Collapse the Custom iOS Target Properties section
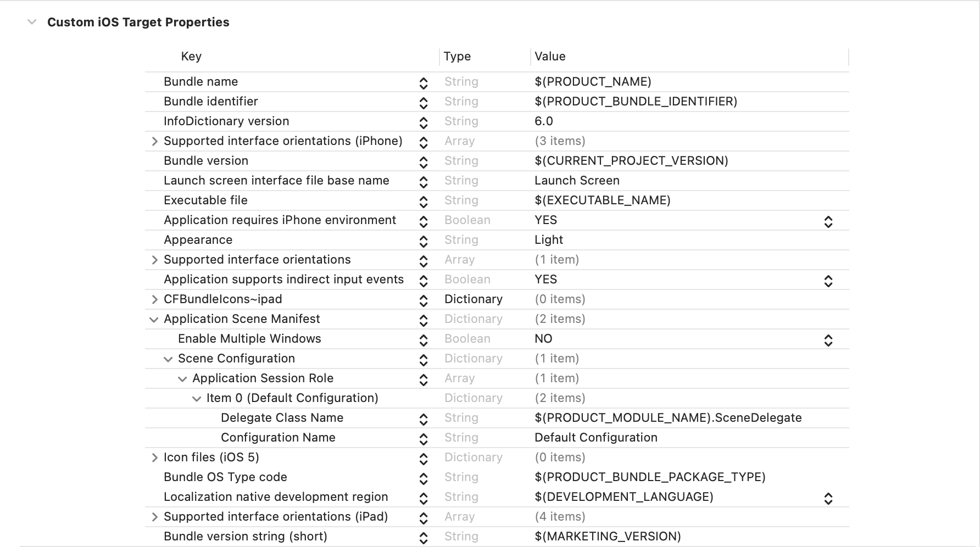The height and width of the screenshot is (547, 980). click(32, 22)
